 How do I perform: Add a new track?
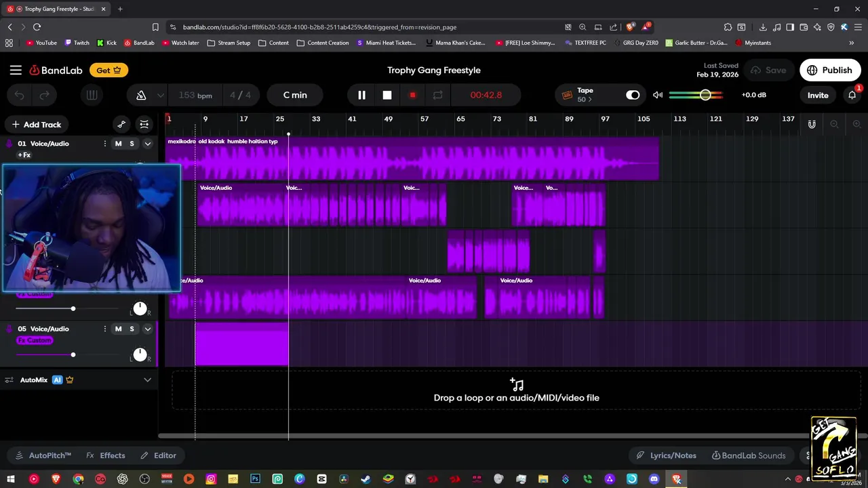click(36, 125)
